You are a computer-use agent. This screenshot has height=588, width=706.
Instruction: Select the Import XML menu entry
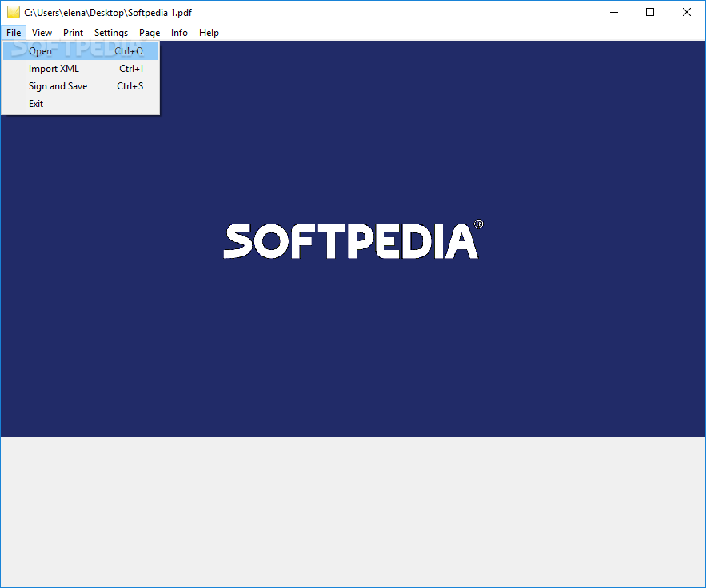pos(80,69)
